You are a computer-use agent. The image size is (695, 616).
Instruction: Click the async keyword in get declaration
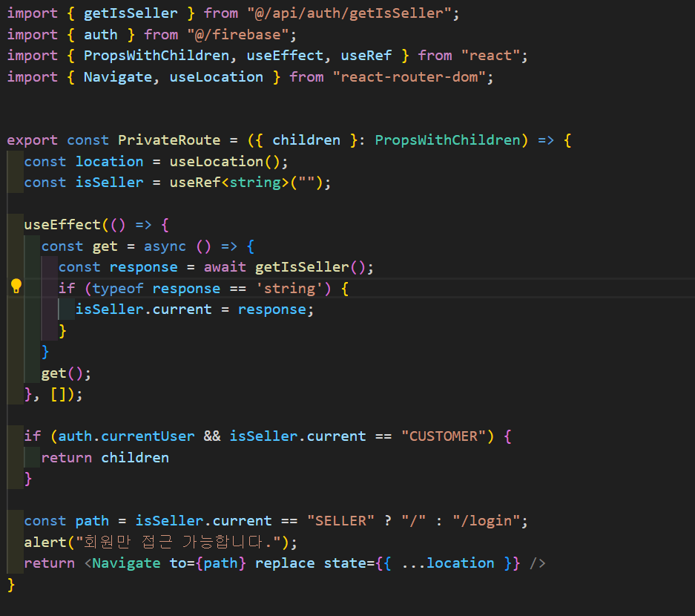click(x=165, y=246)
